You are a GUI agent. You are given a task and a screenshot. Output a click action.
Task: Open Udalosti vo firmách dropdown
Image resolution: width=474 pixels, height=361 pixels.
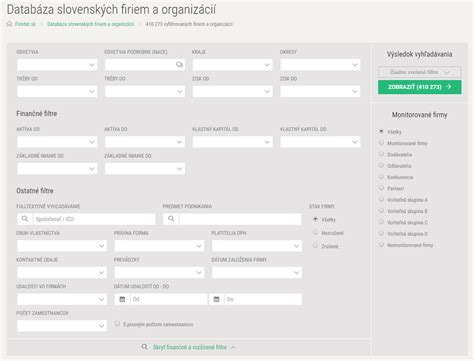tap(62, 299)
